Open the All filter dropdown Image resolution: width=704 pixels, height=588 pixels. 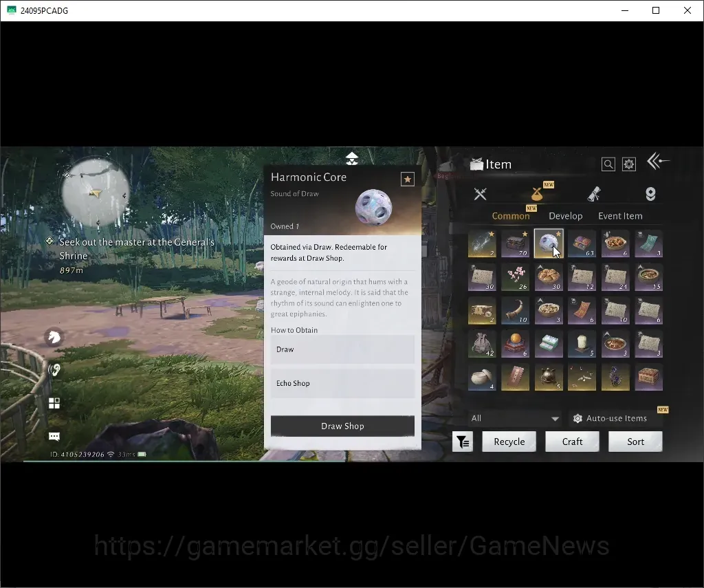click(515, 418)
